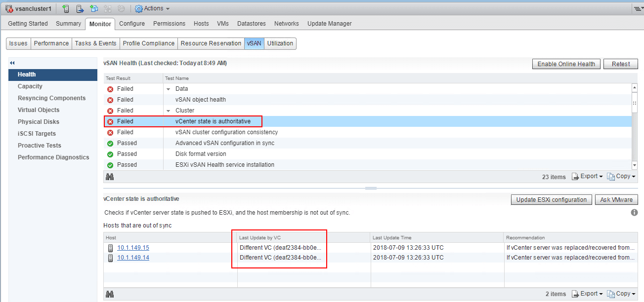Image resolution: width=644 pixels, height=302 pixels.
Task: Select the Disk format version test
Action: [x=367, y=154]
